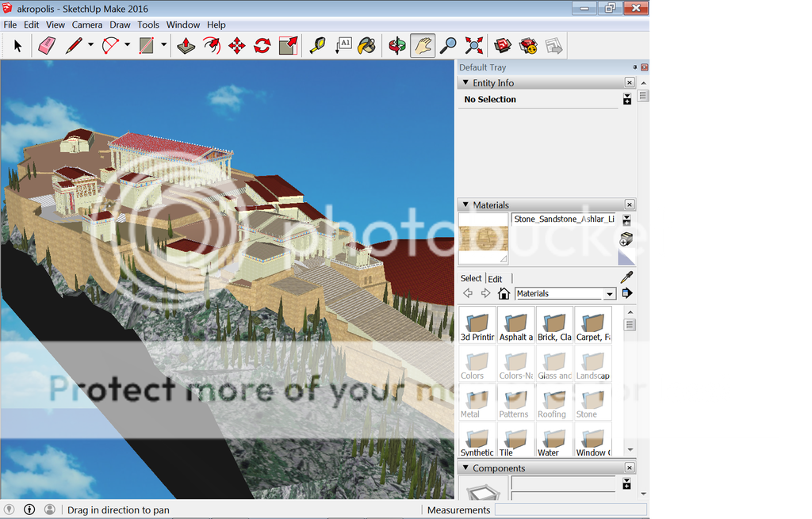812x519 pixels.
Task: Switch to the materials Edit tab
Action: point(495,279)
